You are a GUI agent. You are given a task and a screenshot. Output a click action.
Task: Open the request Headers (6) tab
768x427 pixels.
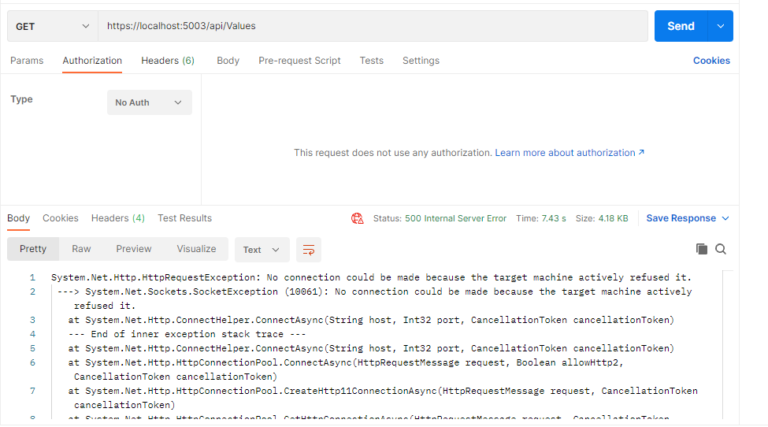click(167, 61)
